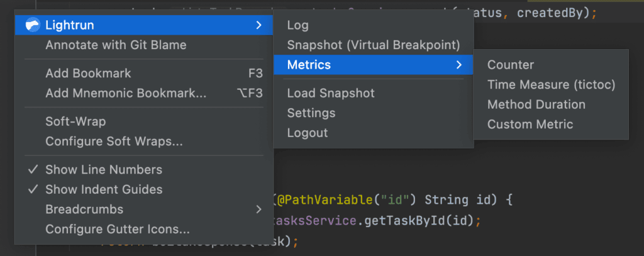Viewport: 644px width, 256px height.
Task: Toggle Show Indent Guides checkmark
Action: coord(28,189)
